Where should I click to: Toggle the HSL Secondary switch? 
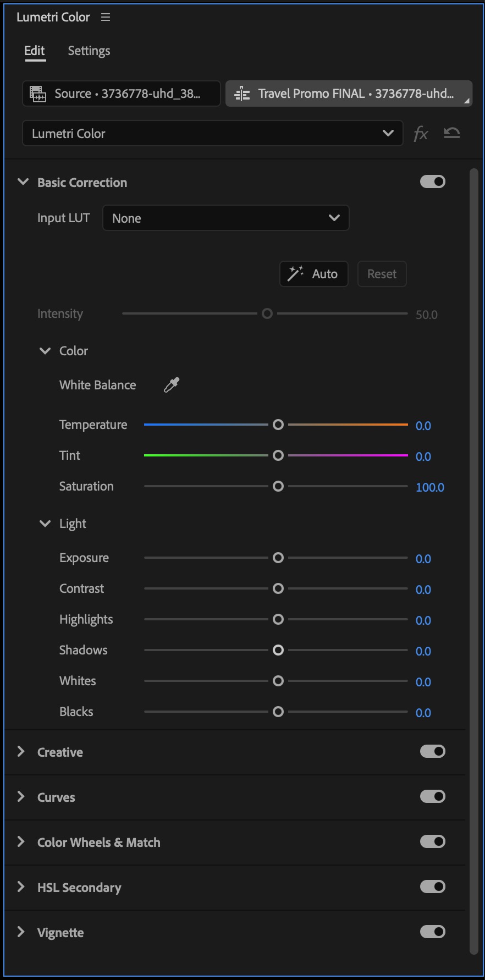[433, 887]
